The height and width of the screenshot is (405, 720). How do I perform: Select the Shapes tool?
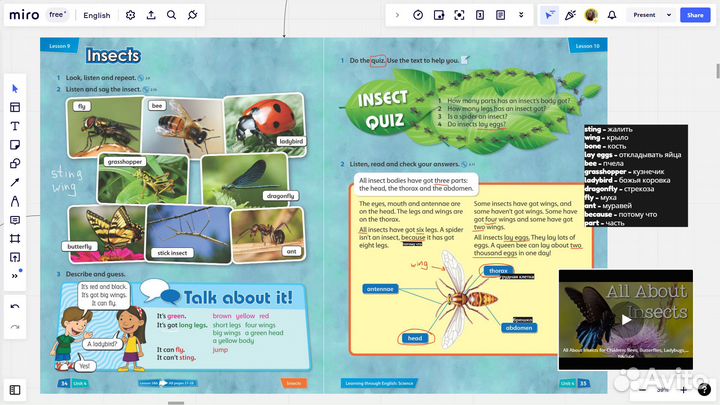15,164
